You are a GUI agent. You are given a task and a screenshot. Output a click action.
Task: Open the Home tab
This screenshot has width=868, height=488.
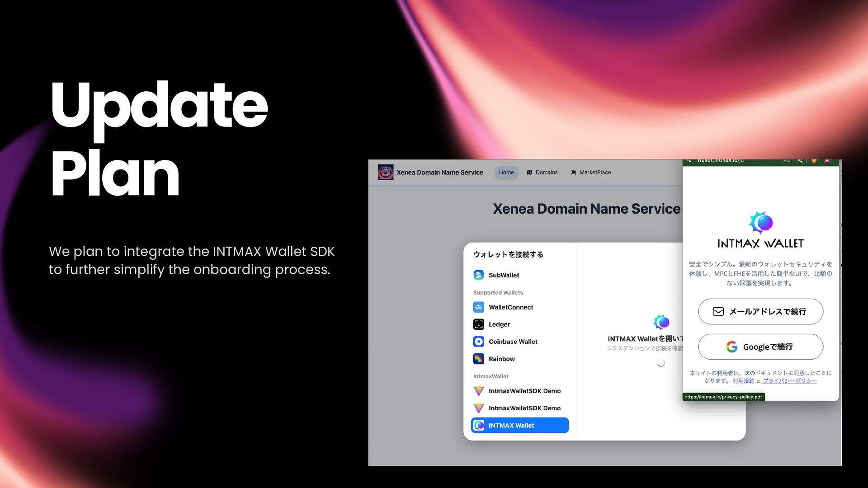(x=506, y=172)
